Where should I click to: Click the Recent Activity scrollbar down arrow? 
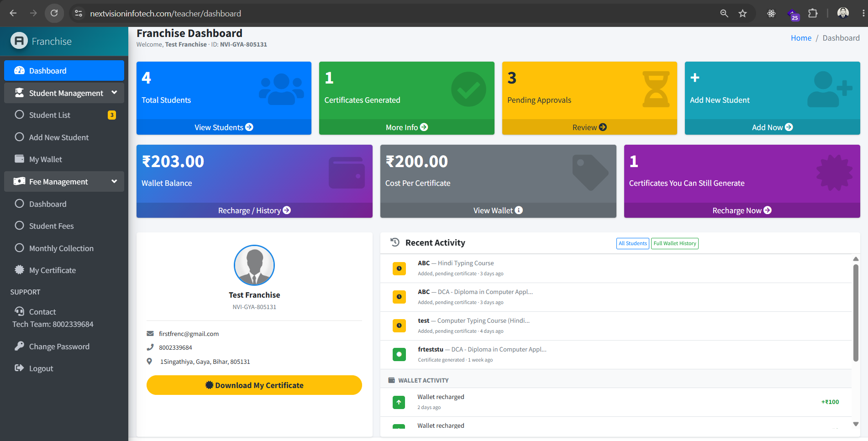pyautogui.click(x=856, y=424)
